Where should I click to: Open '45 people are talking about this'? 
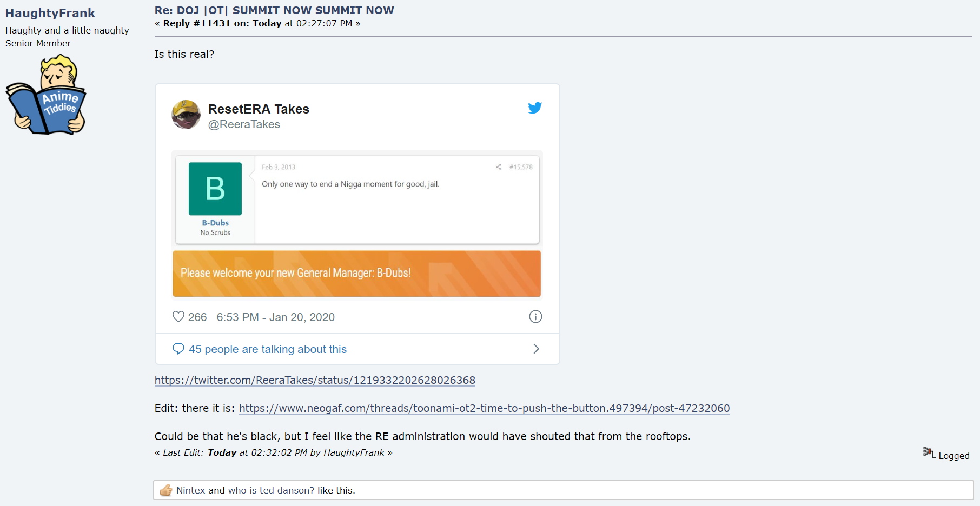(x=268, y=349)
